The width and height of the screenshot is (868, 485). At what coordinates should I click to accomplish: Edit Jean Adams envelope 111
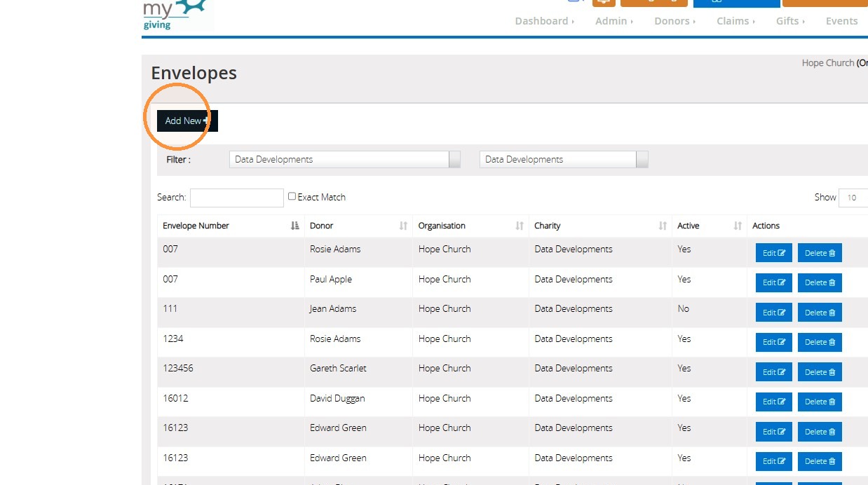774,313
